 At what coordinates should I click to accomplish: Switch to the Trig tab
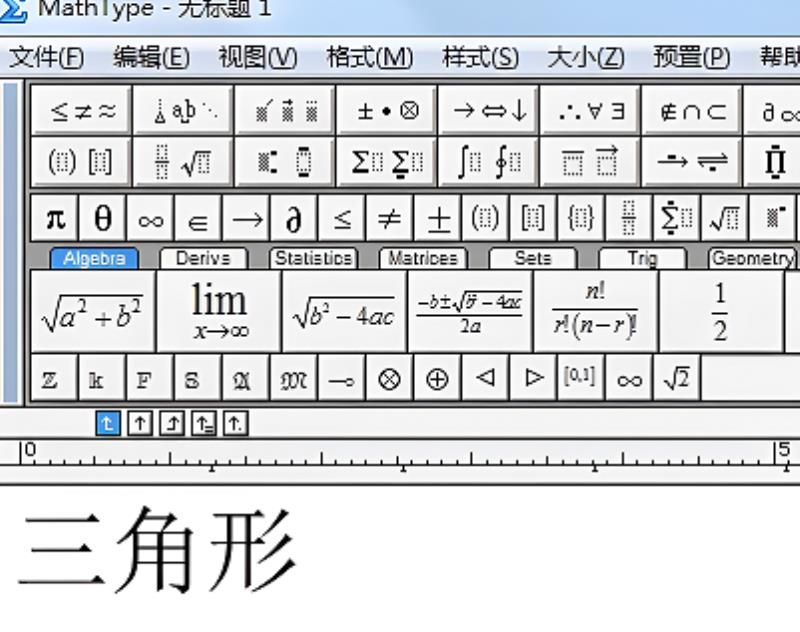[642, 258]
